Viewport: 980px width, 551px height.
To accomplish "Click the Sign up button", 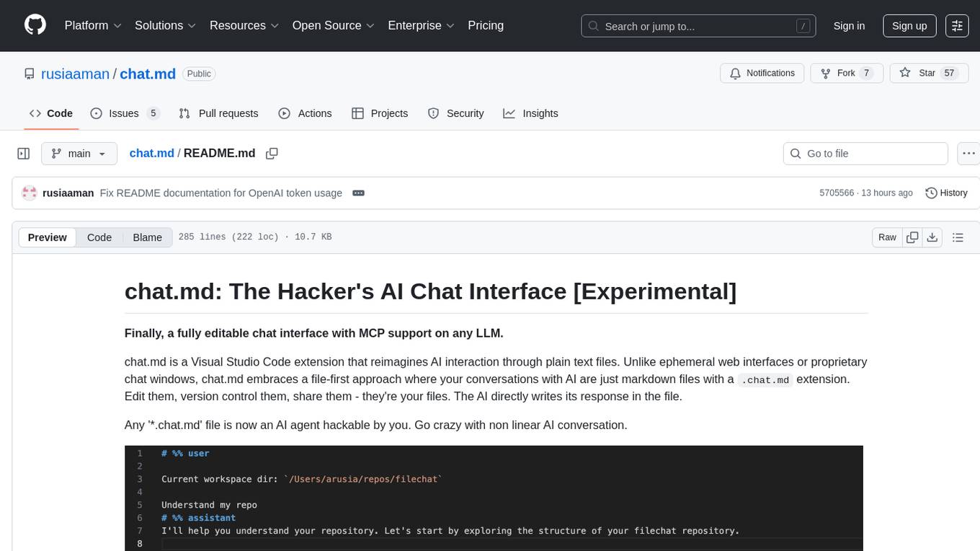I will [x=909, y=25].
